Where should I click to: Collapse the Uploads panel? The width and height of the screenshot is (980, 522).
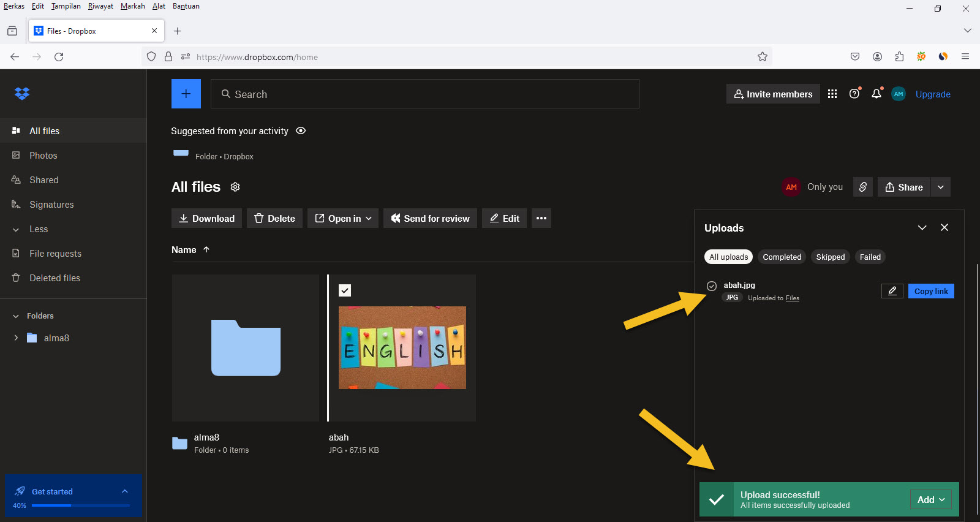[922, 227]
